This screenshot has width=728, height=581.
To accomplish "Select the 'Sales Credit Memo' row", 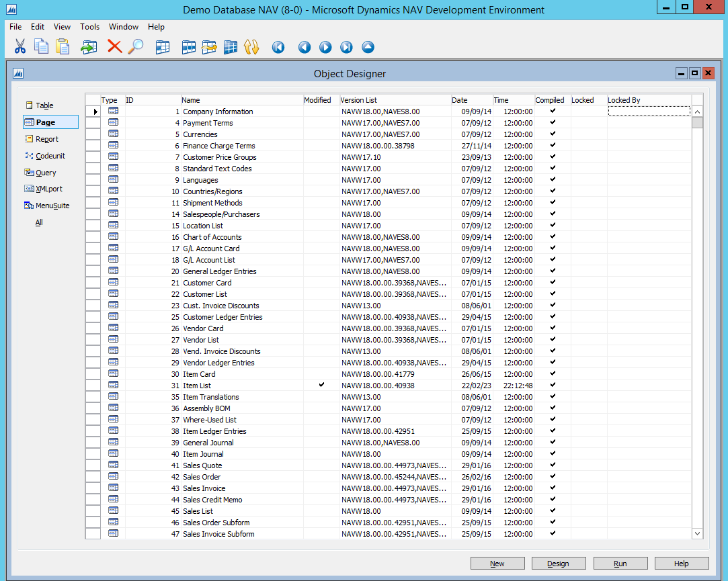I will click(x=388, y=499).
